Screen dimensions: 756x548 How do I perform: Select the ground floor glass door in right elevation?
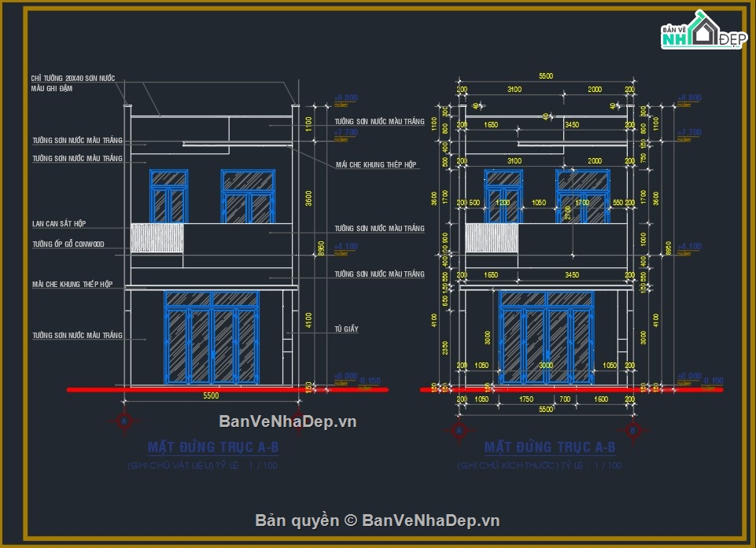[546, 337]
